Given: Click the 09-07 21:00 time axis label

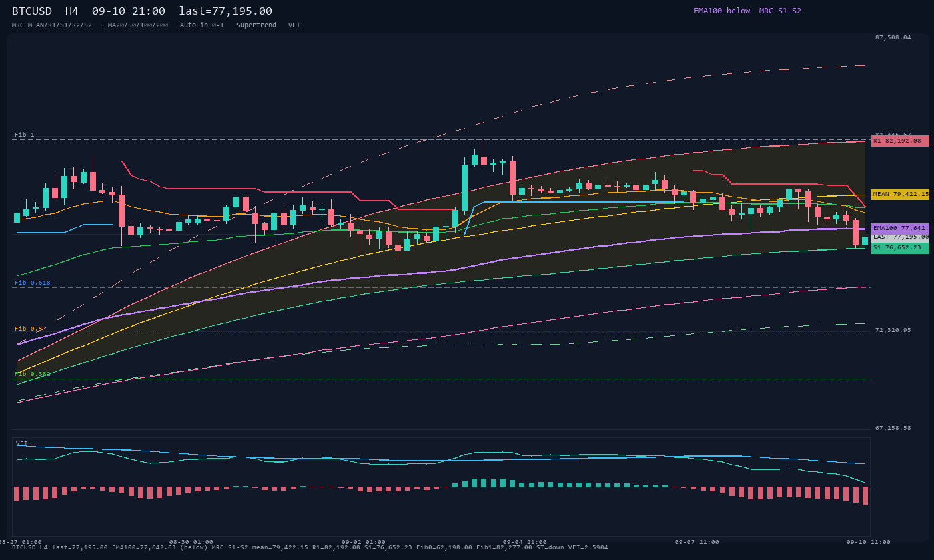Looking at the screenshot, I should pyautogui.click(x=697, y=542).
